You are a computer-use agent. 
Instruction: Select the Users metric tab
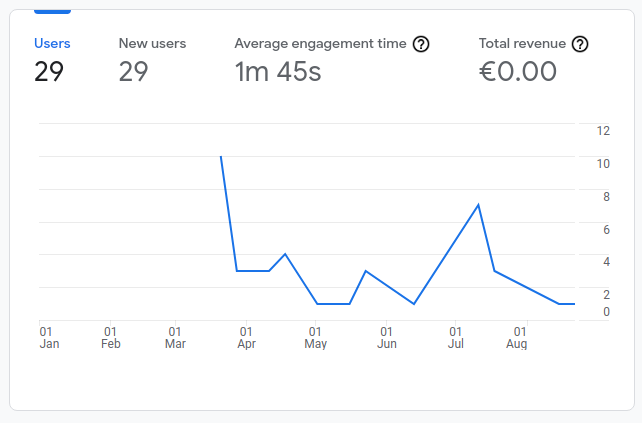[x=52, y=44]
